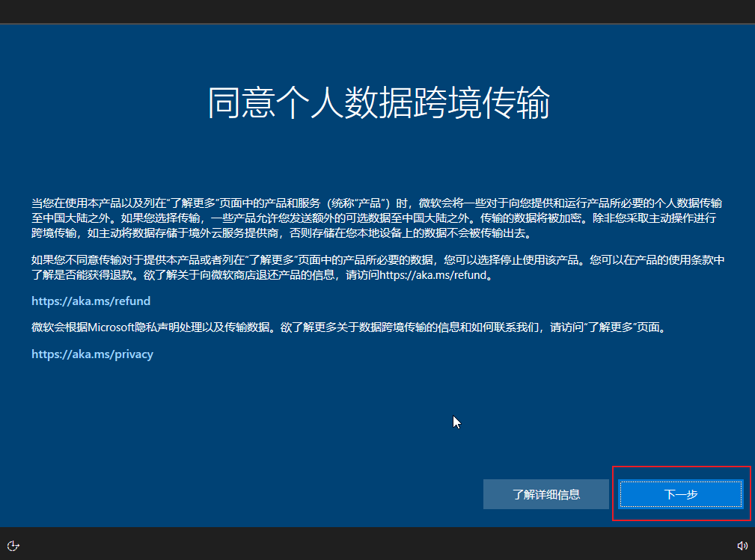Visit the https://aka.ms/privacy link

click(93, 354)
